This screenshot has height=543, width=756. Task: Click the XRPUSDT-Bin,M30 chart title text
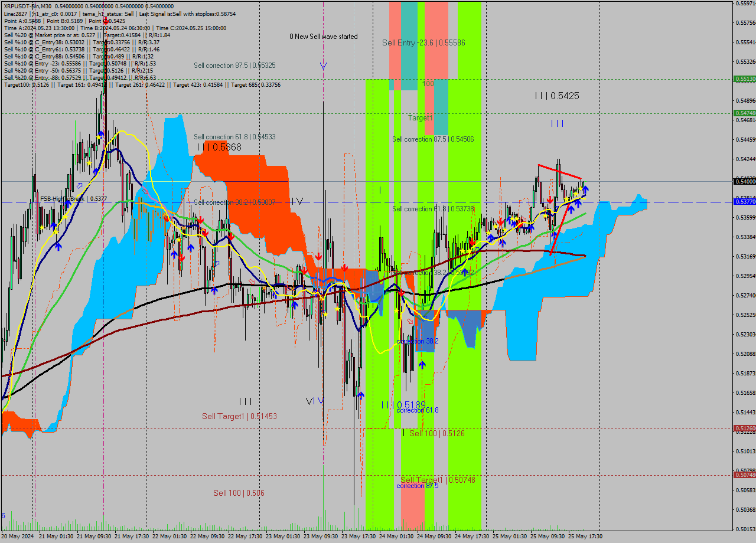28,6
